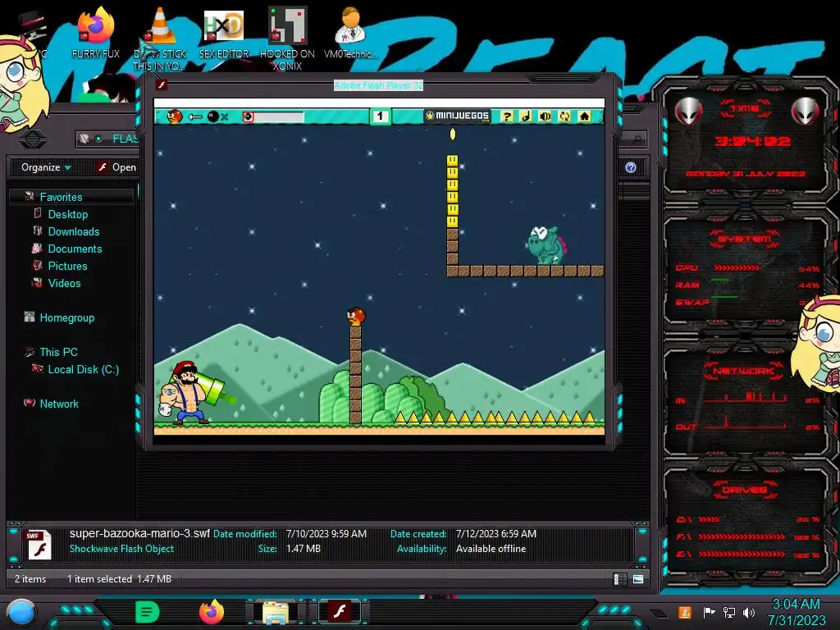840x630 pixels.
Task: Toggle the game sound speaker button
Action: [546, 116]
